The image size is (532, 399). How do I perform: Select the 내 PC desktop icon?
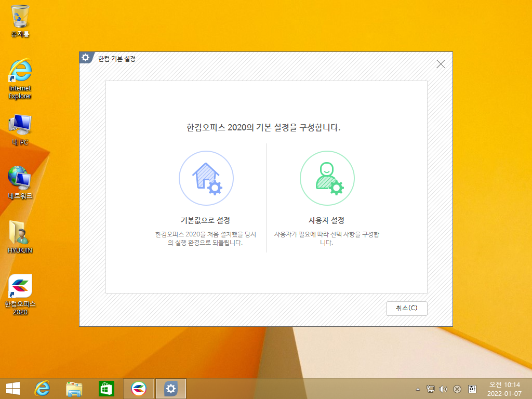pyautogui.click(x=20, y=130)
